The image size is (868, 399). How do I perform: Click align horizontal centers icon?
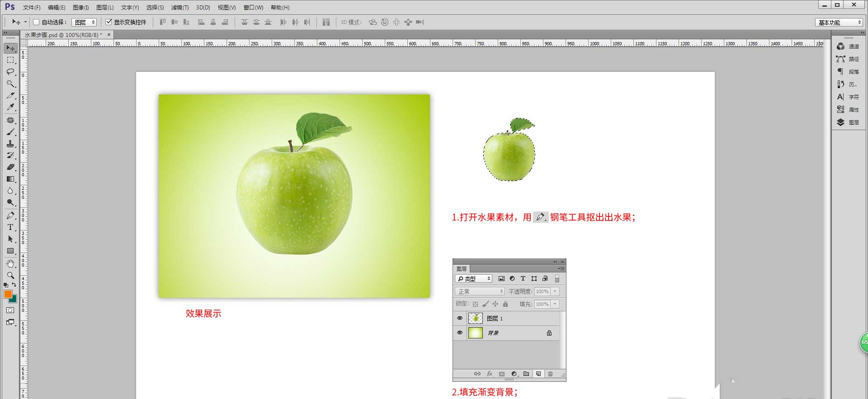(213, 22)
